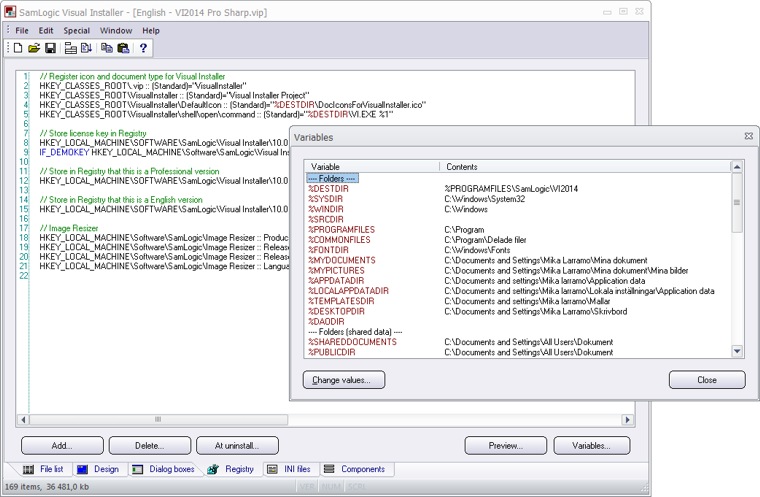Select the %APPDATADIR variable row
The height and width of the screenshot is (497, 760).
519,280
